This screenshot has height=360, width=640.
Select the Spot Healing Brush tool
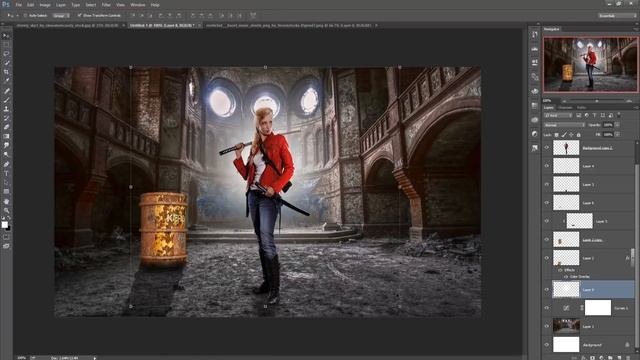click(6, 91)
